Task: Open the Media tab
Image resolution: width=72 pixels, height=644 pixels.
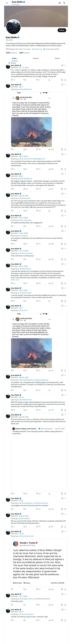Action: (57, 58)
